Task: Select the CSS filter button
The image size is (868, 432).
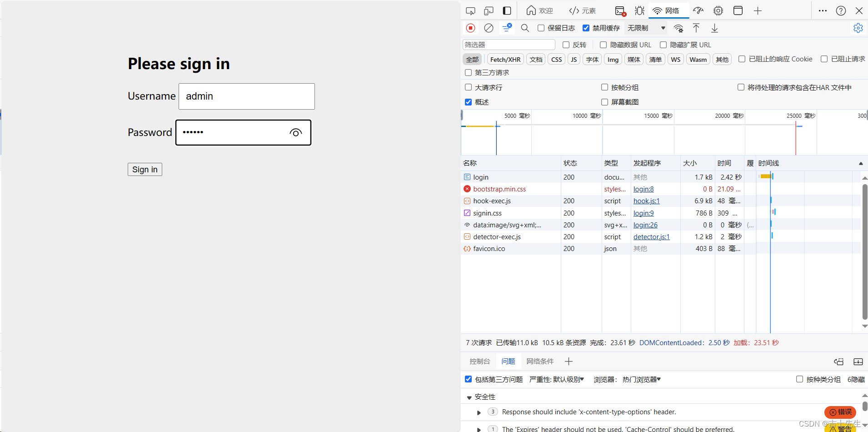Action: click(557, 60)
